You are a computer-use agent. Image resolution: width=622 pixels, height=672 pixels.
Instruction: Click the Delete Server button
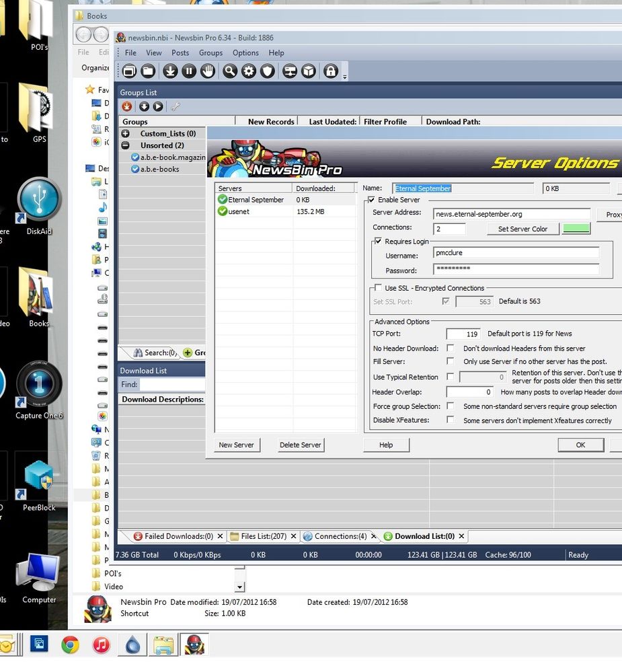point(301,445)
